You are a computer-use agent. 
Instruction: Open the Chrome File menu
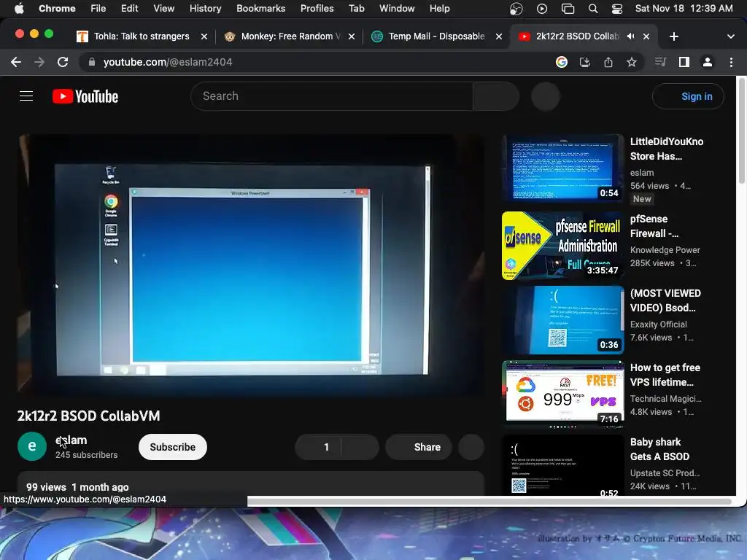click(98, 8)
